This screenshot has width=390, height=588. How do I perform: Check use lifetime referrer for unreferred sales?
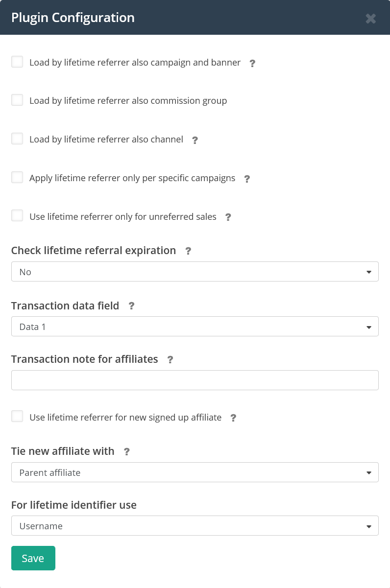pos(17,216)
